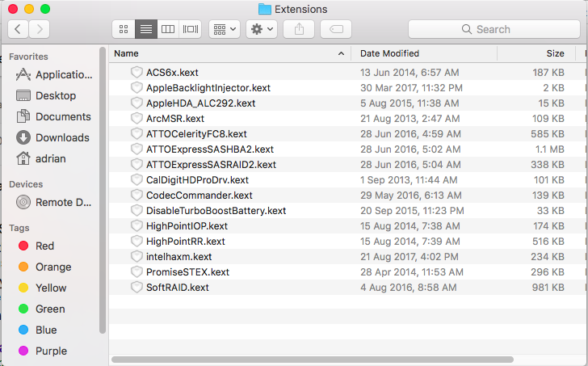Open Downloads in the sidebar
The image size is (588, 366).
62,137
